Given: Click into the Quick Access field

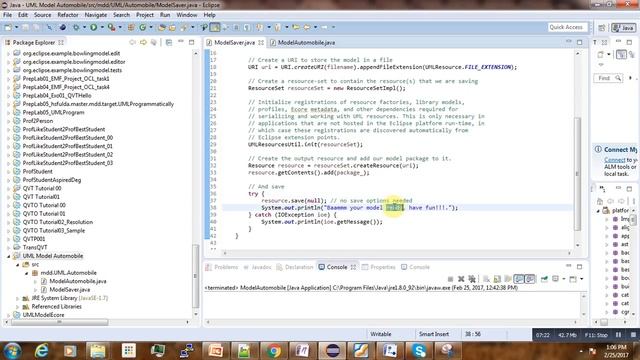Looking at the screenshot, I should click(567, 27).
